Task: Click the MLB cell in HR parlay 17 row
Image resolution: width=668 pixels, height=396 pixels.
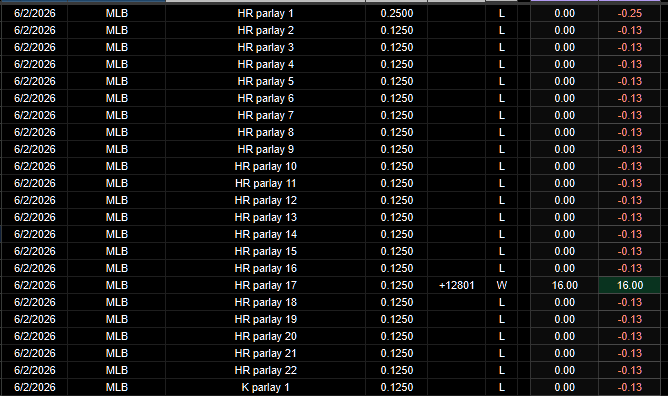Action: pos(117,285)
